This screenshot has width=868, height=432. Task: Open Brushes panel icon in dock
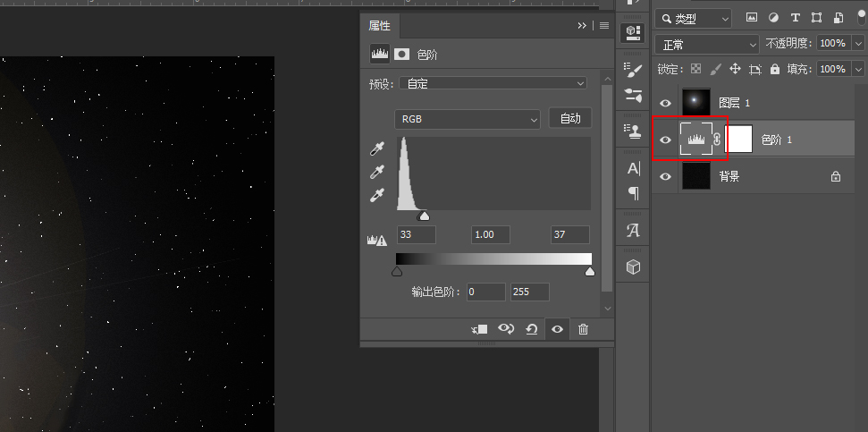(x=633, y=96)
